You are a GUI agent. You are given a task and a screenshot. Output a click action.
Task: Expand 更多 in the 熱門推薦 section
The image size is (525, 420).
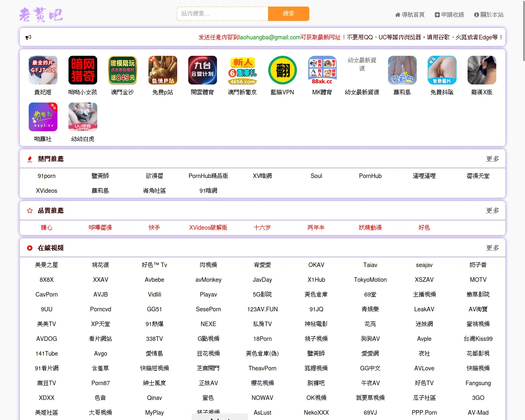492,159
